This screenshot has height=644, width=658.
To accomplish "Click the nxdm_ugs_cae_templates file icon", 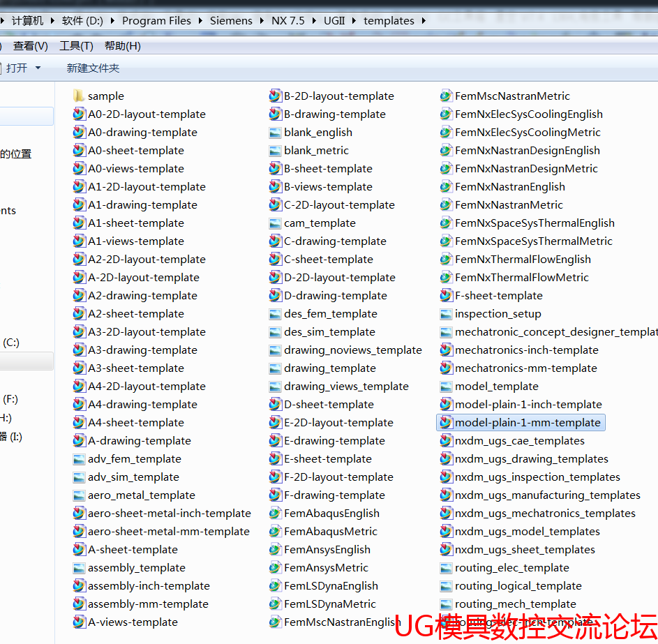I will (446, 440).
